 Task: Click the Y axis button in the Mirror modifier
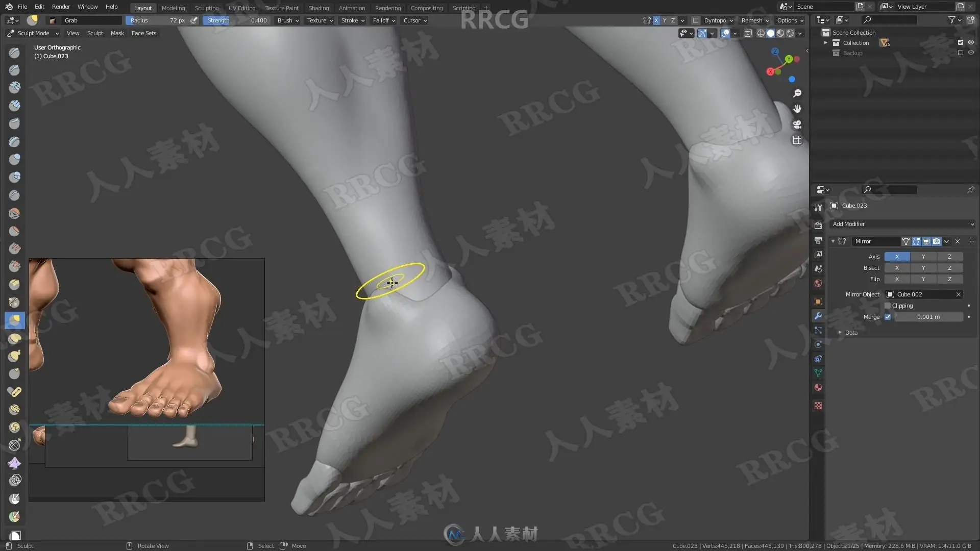923,257
